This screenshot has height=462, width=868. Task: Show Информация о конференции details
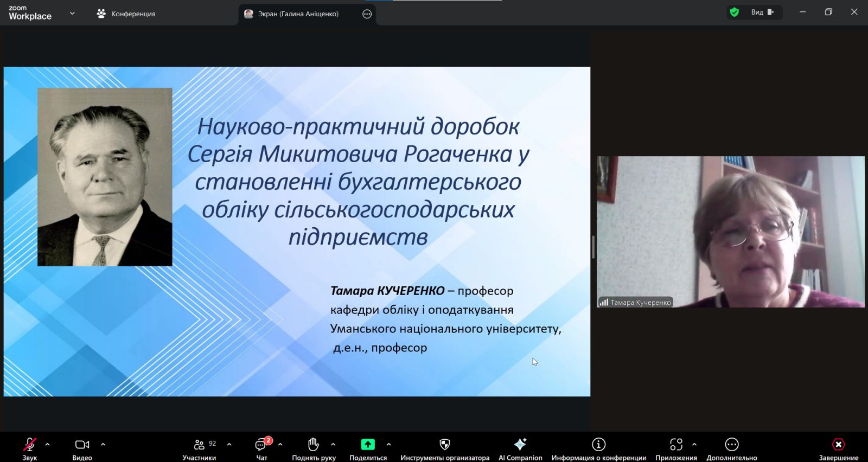coord(598,445)
